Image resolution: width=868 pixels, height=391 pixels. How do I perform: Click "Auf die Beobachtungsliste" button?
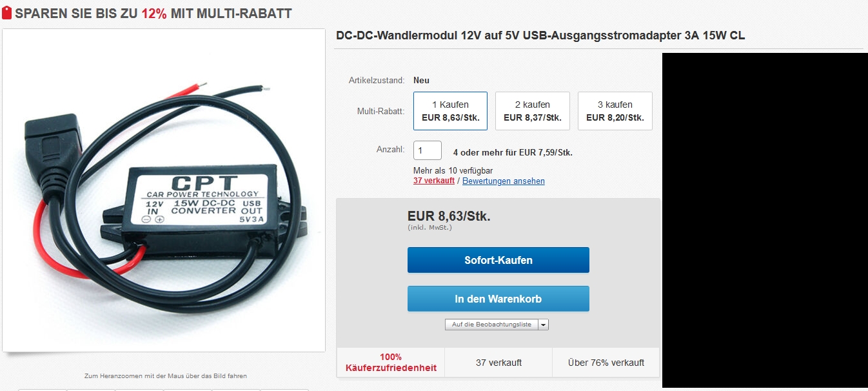pyautogui.click(x=491, y=325)
